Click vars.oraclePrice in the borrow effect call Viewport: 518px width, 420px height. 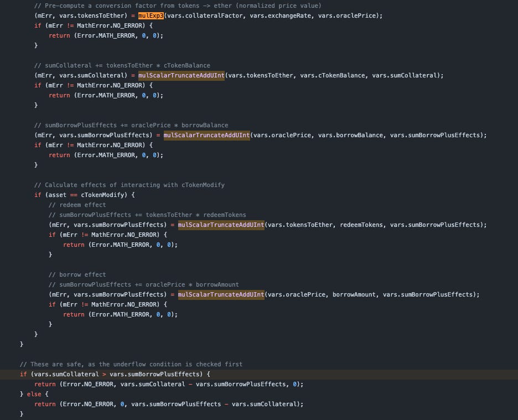tap(300, 294)
